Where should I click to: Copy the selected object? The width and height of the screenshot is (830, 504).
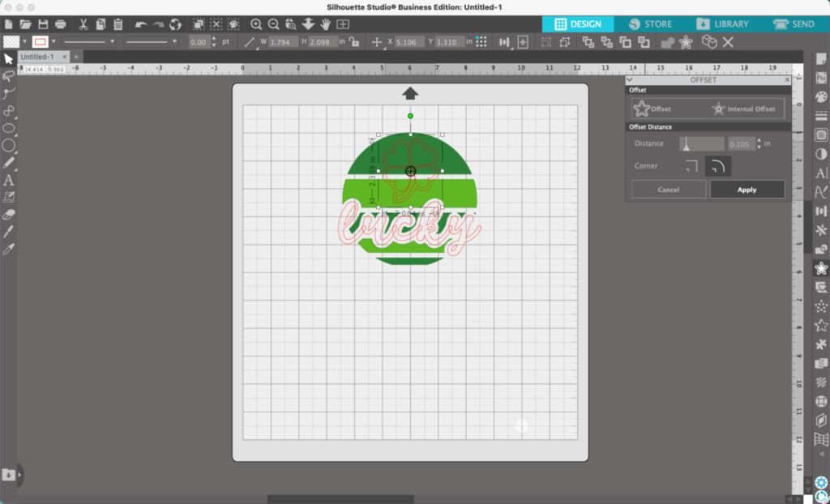[x=101, y=24]
